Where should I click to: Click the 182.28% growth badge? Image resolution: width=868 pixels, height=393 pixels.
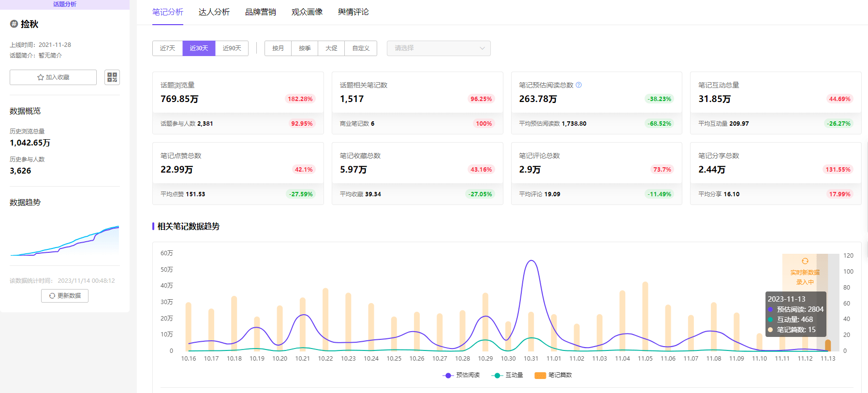coord(300,99)
